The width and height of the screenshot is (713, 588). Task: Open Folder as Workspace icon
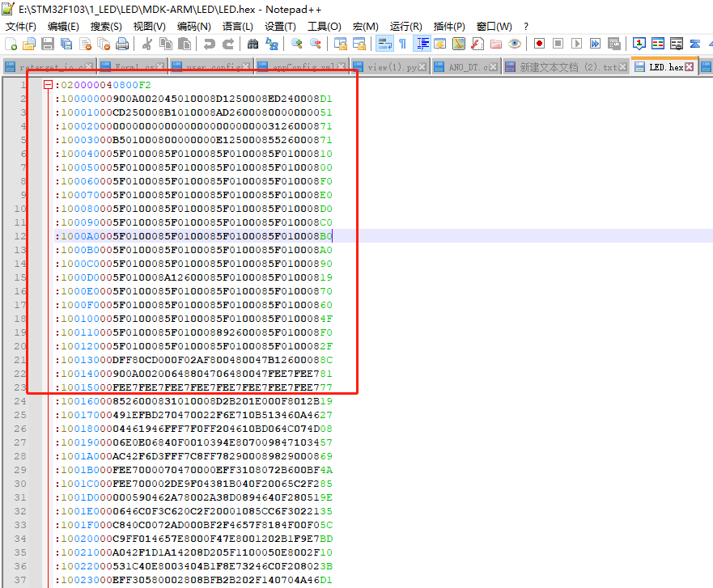click(x=496, y=44)
